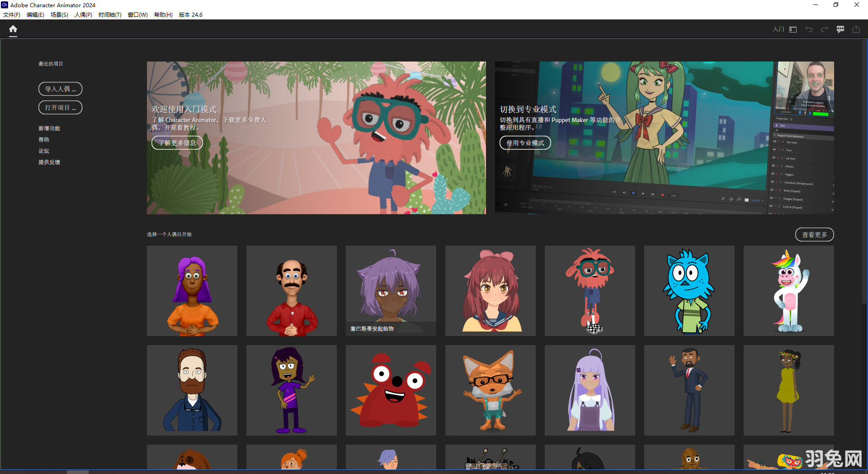Open the 时间轴(T) menu
The image size is (868, 474).
[x=109, y=14]
